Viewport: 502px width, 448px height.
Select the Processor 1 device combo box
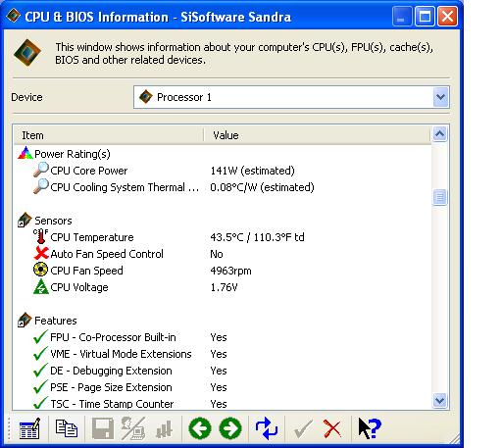pos(291,97)
